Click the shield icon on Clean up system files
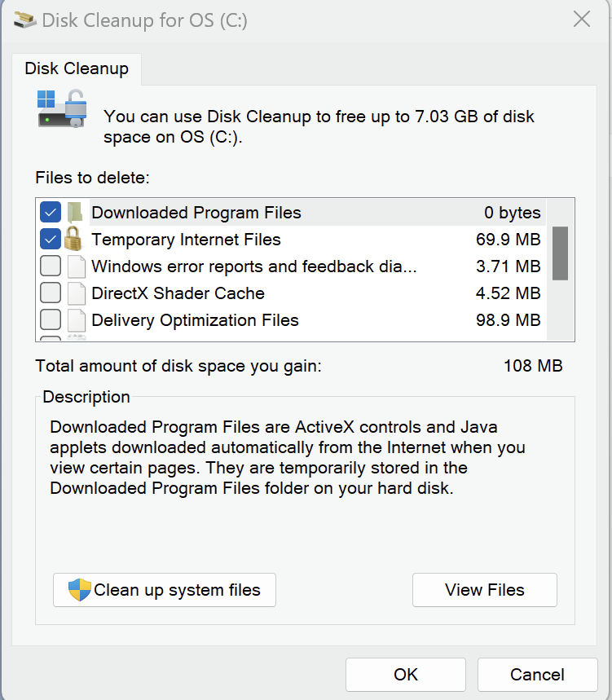This screenshot has height=700, width=612. tap(80, 590)
